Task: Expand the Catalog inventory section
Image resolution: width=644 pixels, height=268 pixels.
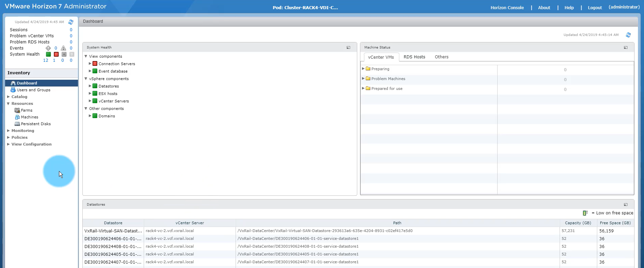Action: point(8,97)
